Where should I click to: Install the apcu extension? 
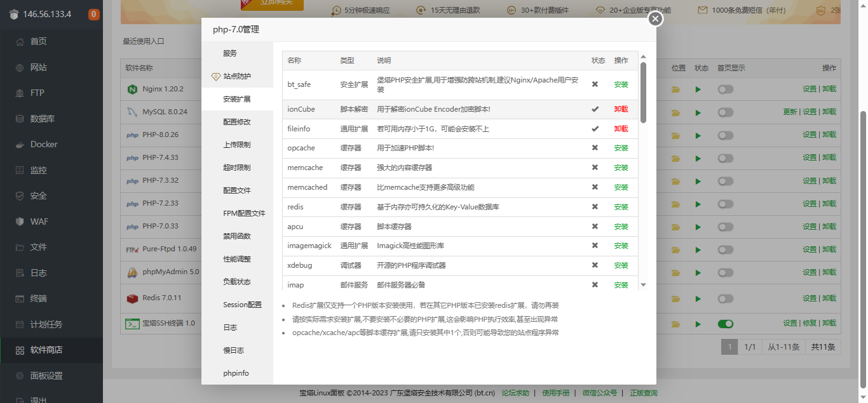[621, 227]
